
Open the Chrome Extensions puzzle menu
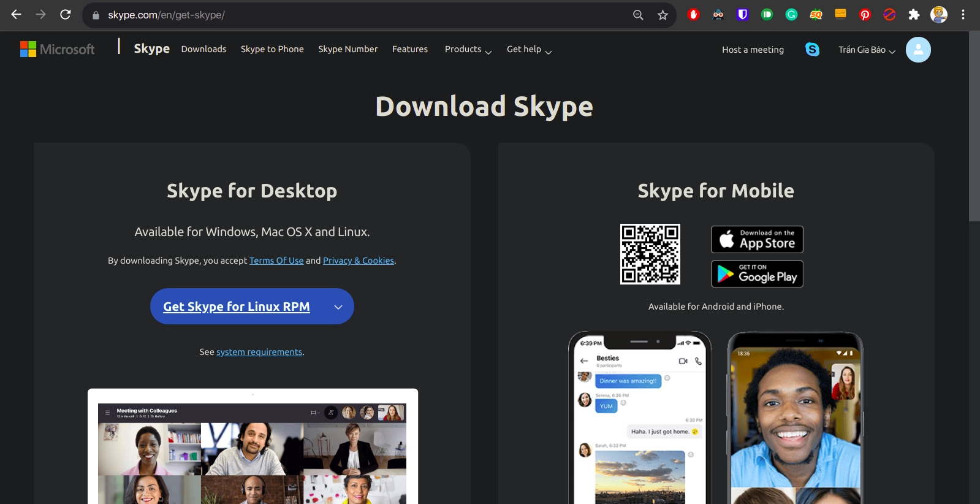(x=914, y=15)
